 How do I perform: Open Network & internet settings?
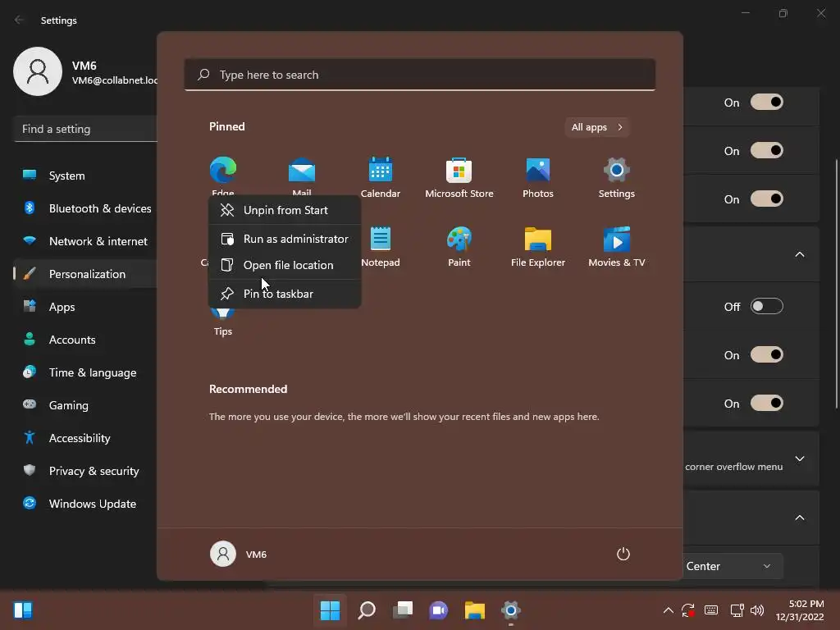pos(85,241)
